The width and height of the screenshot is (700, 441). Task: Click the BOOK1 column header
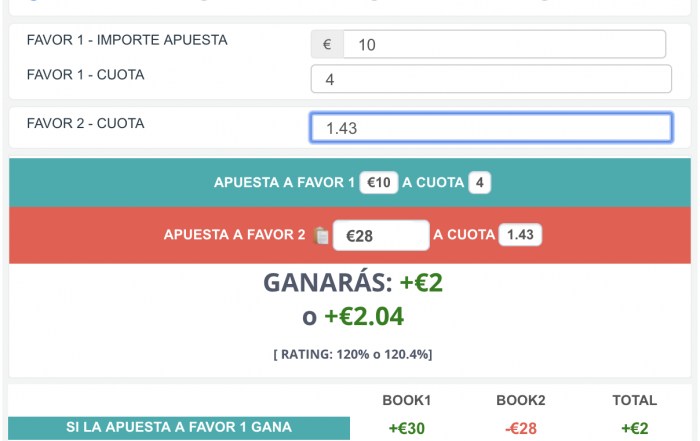(406, 400)
